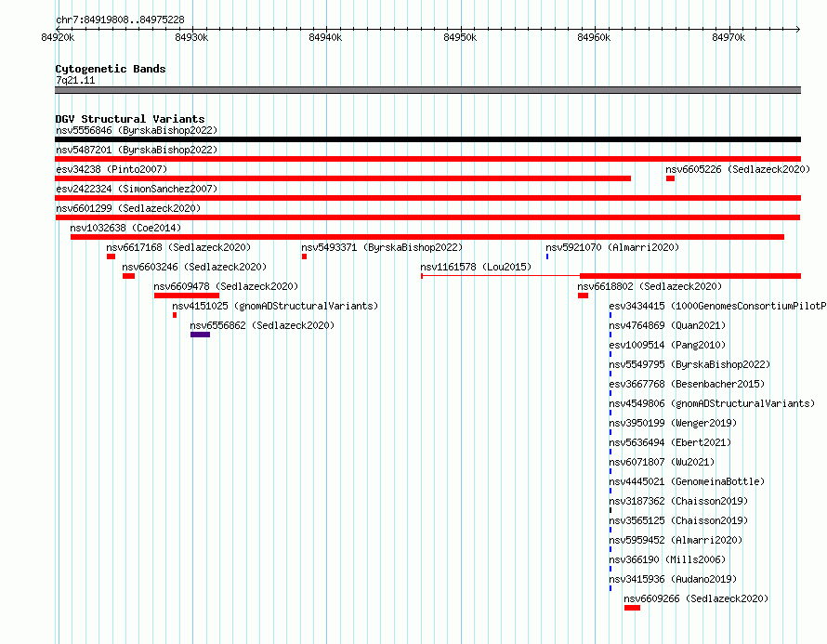Open nsv3415936 (Audano2019) variant label

pyautogui.click(x=673, y=579)
